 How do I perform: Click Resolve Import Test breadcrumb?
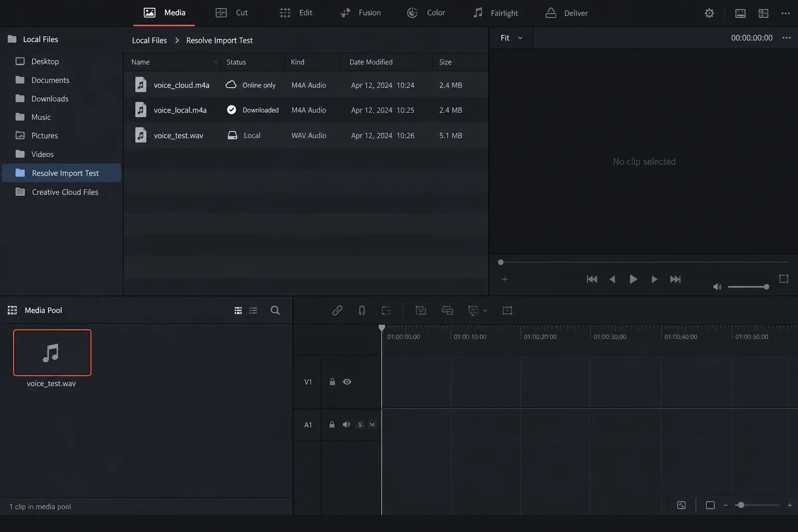[219, 40]
